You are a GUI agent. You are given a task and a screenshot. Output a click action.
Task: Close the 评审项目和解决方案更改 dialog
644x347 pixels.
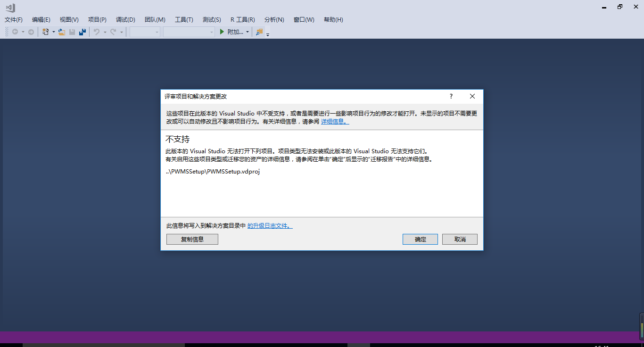pyautogui.click(x=472, y=96)
